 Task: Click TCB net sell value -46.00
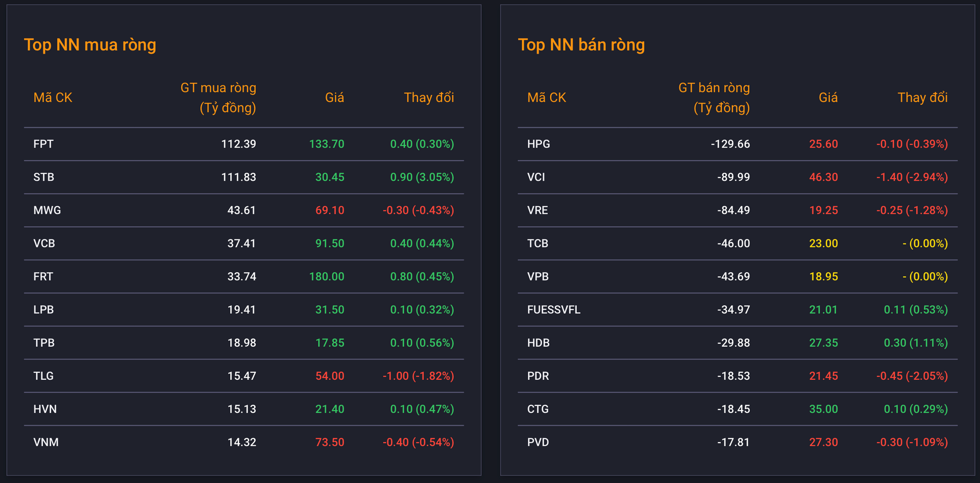tap(733, 244)
